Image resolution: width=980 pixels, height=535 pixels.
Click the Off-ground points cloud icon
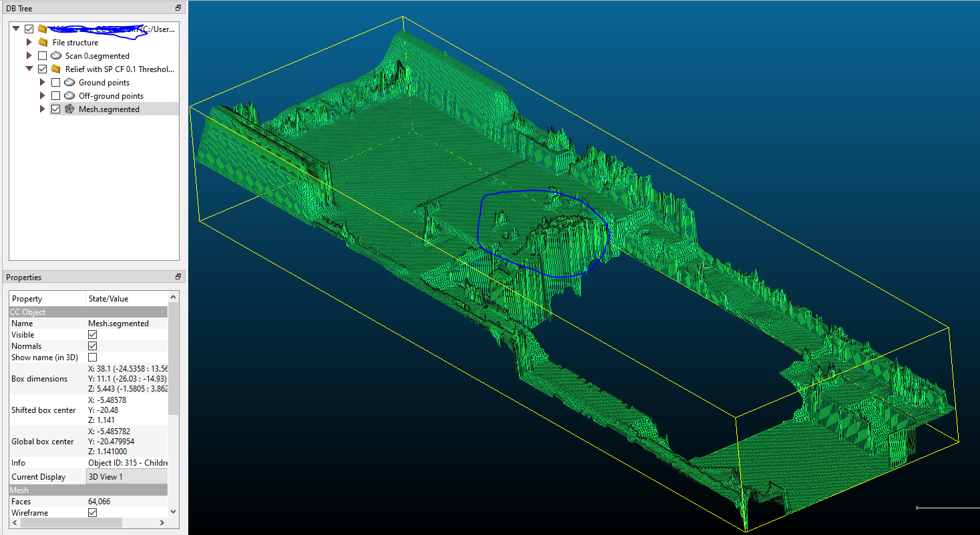click(69, 96)
